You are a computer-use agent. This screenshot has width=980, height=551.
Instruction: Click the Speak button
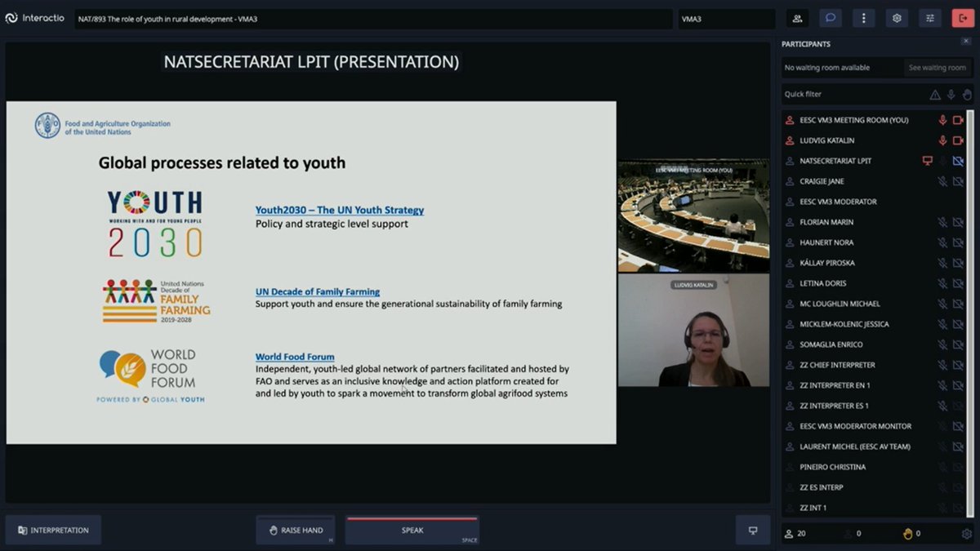coord(412,530)
